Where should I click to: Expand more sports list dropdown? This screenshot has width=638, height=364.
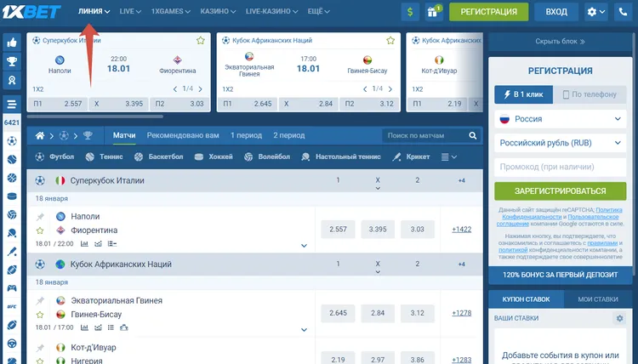pyautogui.click(x=449, y=156)
